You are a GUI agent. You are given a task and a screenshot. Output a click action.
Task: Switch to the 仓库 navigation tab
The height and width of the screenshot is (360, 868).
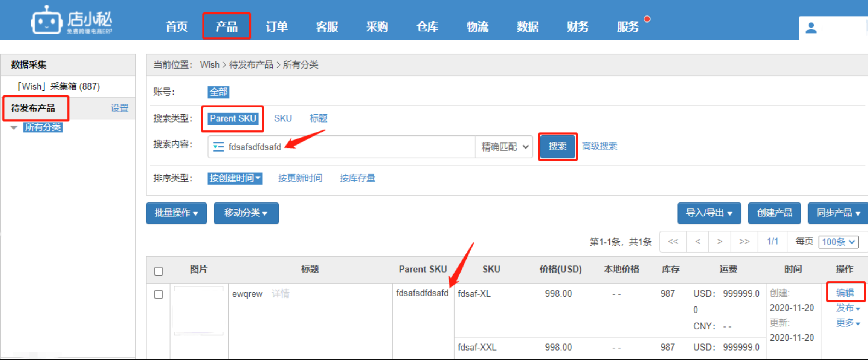[427, 27]
